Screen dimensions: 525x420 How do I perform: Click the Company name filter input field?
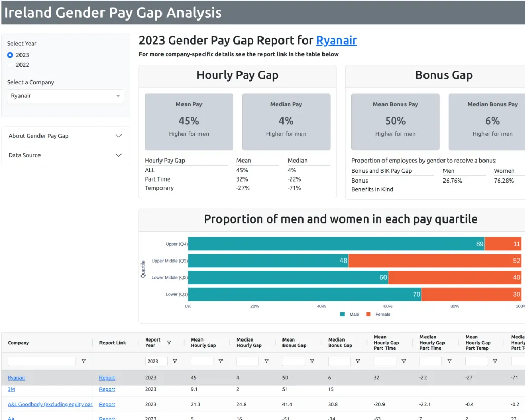(42, 362)
